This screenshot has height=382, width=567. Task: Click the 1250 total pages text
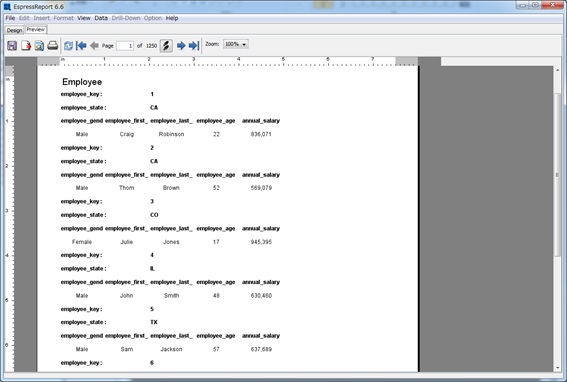152,46
